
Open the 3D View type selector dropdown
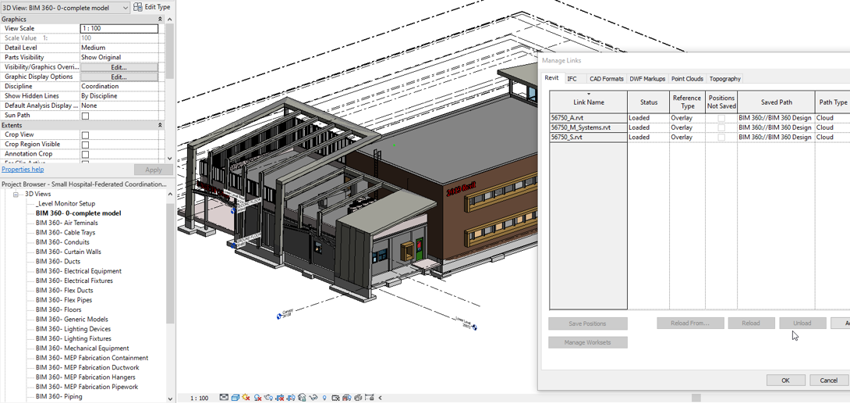click(x=124, y=8)
